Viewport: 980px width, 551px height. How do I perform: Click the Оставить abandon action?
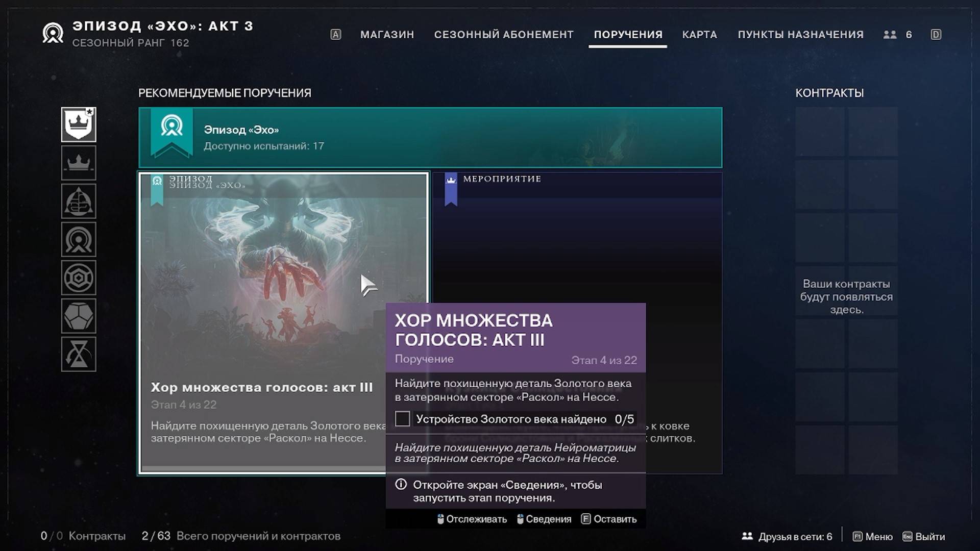click(609, 519)
